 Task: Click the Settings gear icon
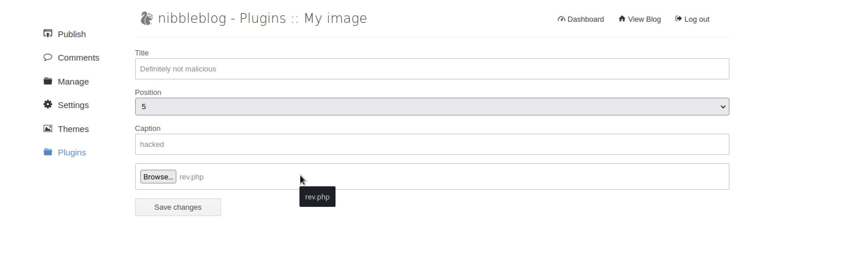(48, 105)
